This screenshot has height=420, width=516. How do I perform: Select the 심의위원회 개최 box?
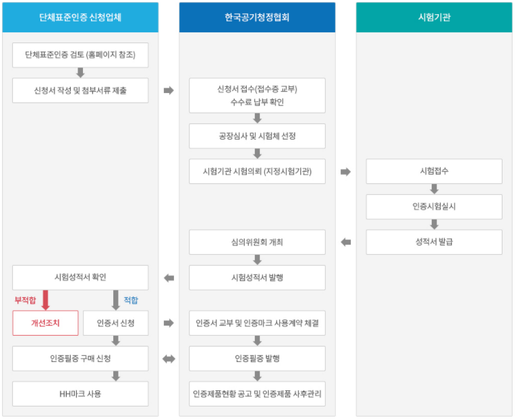[257, 242]
